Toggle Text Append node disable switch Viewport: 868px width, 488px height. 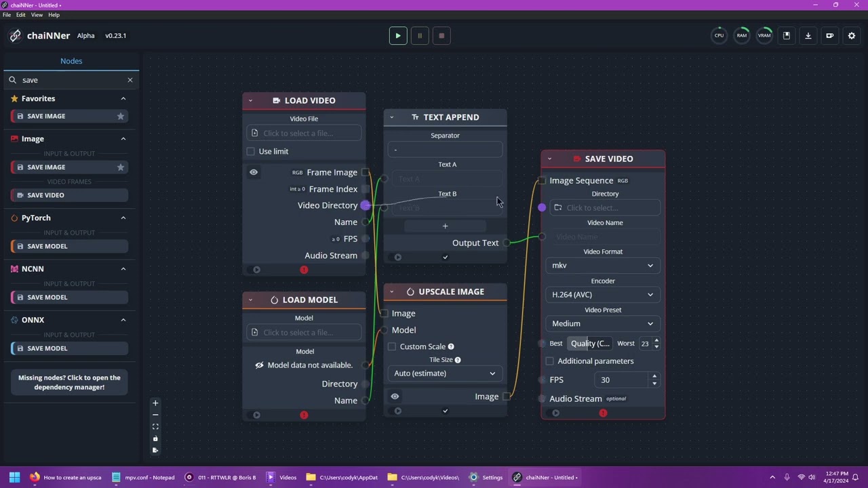397,257
